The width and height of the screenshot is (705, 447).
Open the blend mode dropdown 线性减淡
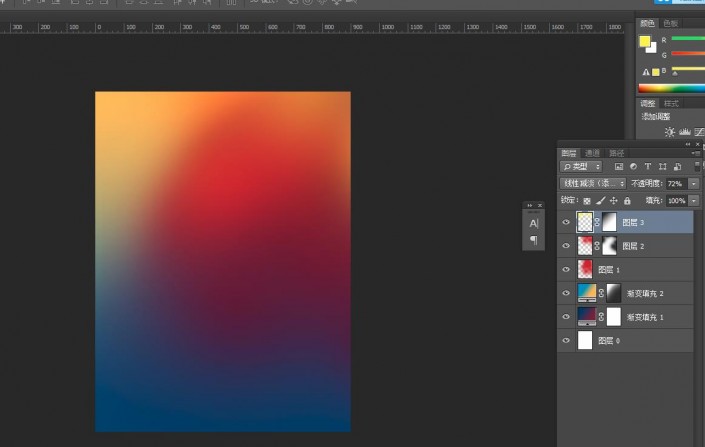pos(593,183)
